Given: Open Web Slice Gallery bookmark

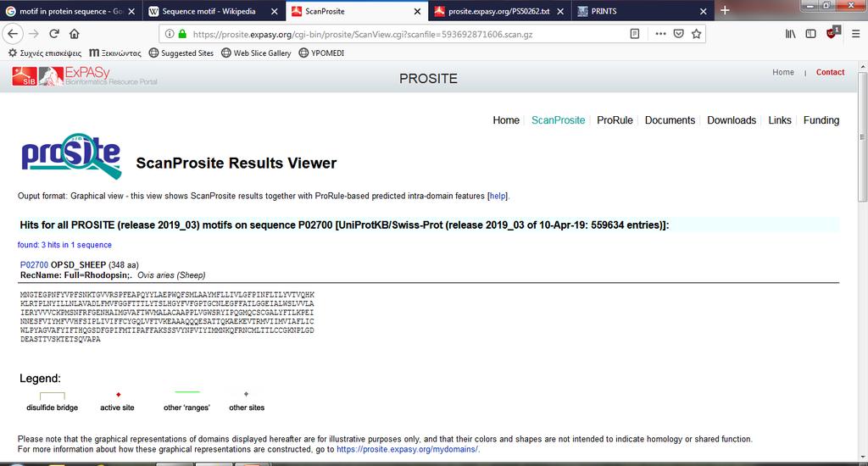Looking at the screenshot, I should click(x=256, y=53).
